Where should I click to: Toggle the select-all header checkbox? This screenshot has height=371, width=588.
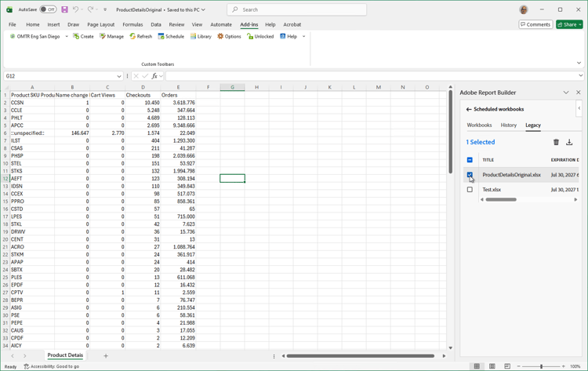pos(470,160)
